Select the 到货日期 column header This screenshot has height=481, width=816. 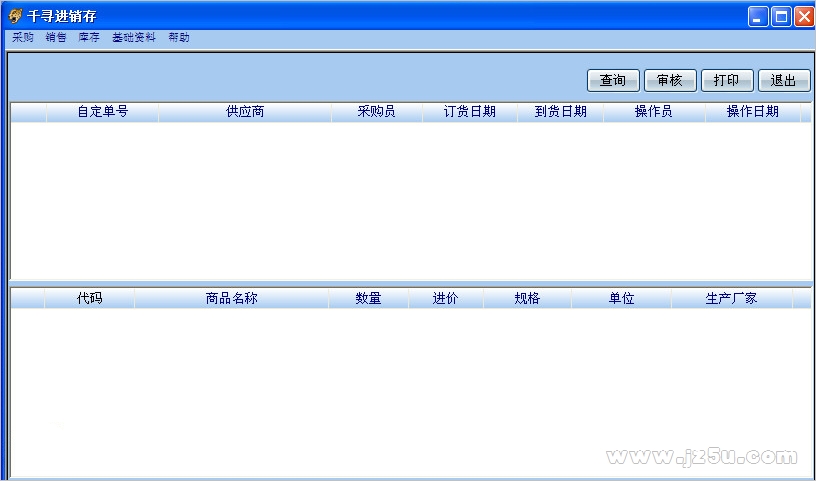click(560, 112)
